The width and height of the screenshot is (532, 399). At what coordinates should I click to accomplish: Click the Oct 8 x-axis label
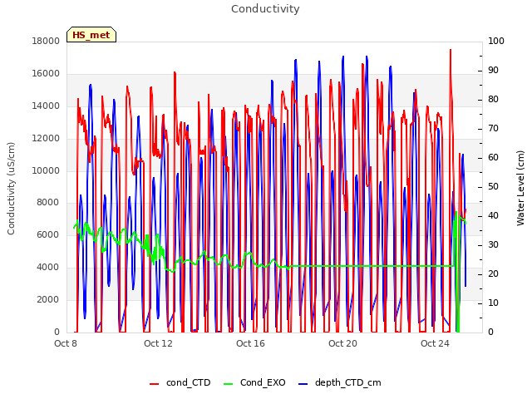pos(66,343)
